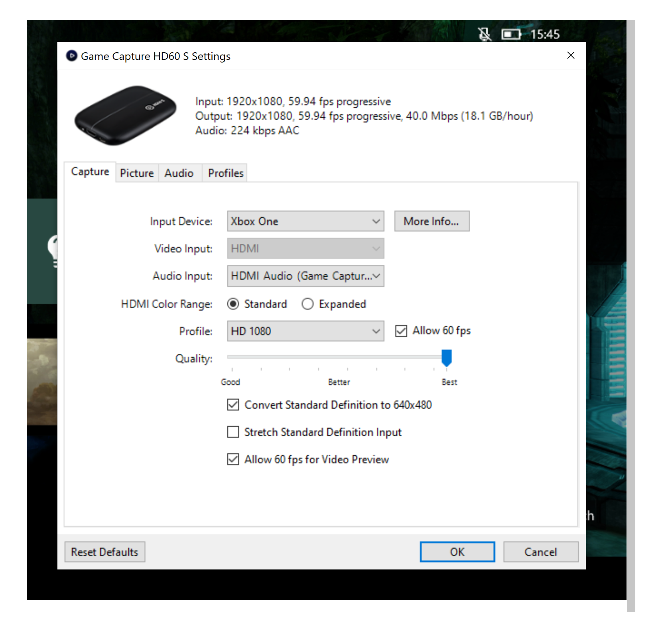Select the Standard HDMI color range option
The height and width of the screenshot is (642, 672).
click(235, 304)
